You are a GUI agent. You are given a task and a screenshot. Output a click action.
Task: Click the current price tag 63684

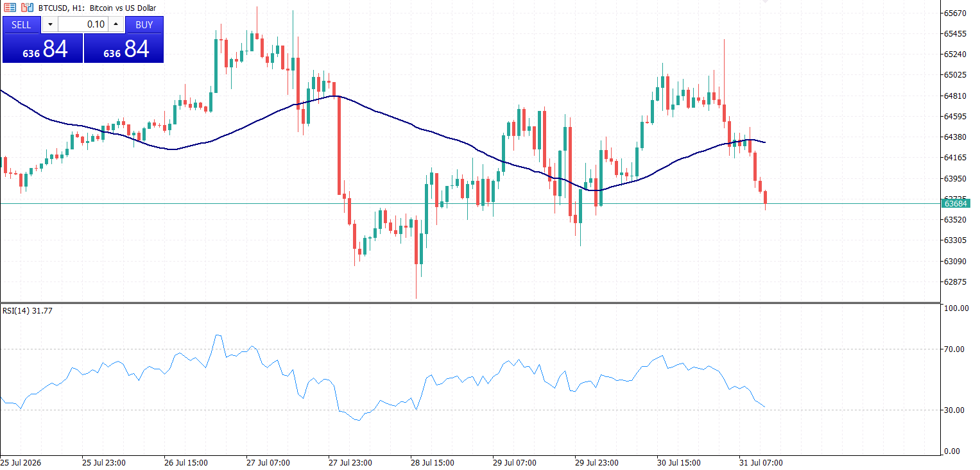[956, 203]
